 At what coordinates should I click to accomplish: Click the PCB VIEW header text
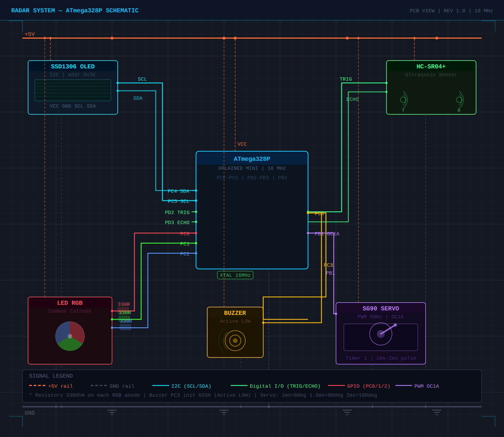pyautogui.click(x=422, y=11)
